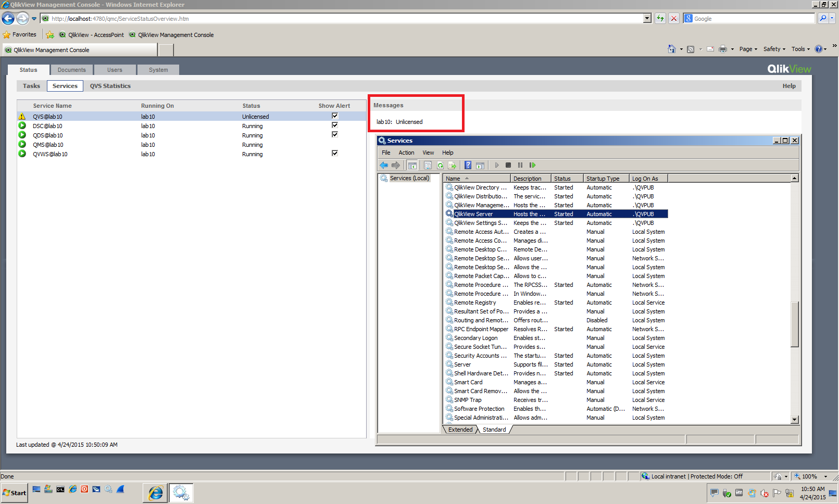This screenshot has width=839, height=504.
Task: Click the IE Refresh page icon
Action: pyautogui.click(x=660, y=18)
